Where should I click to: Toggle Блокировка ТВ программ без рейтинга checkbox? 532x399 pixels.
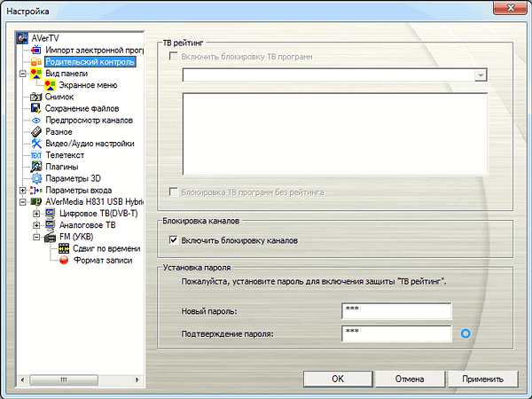(174, 192)
